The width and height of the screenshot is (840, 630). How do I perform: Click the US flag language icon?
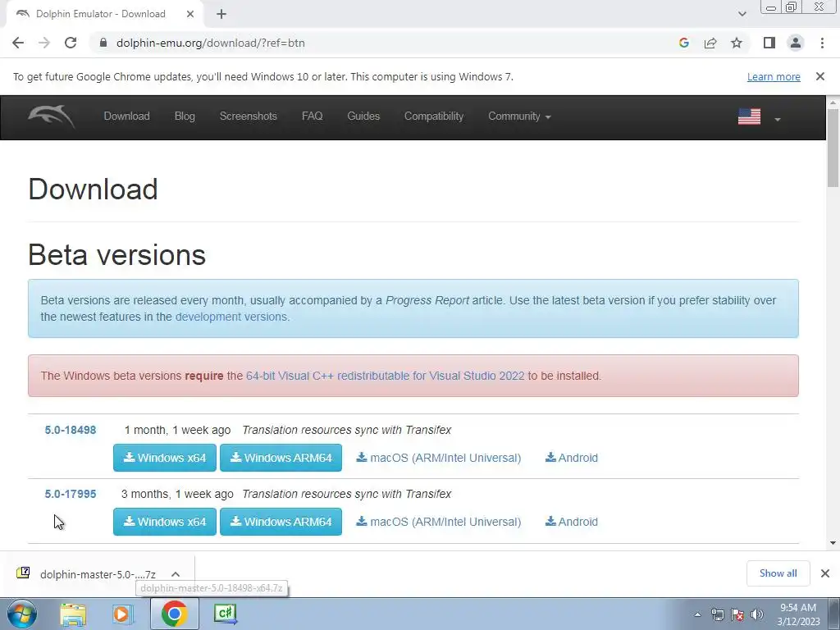[x=749, y=116]
